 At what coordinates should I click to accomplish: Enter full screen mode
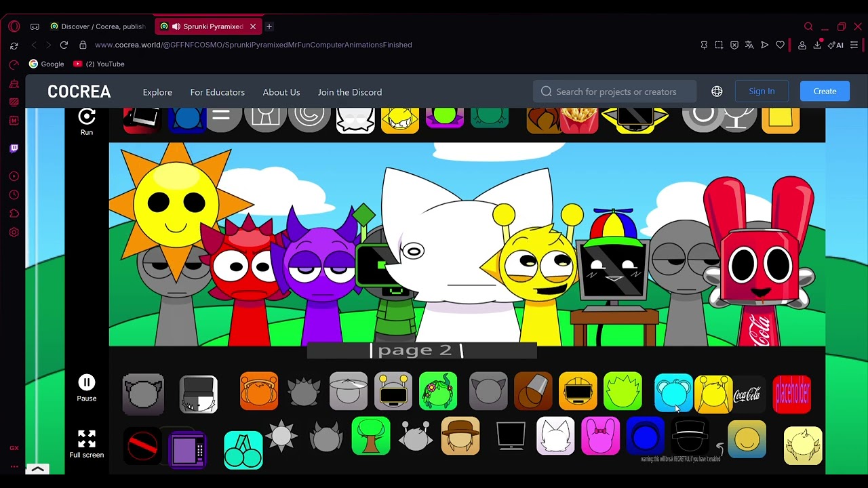[x=86, y=438]
